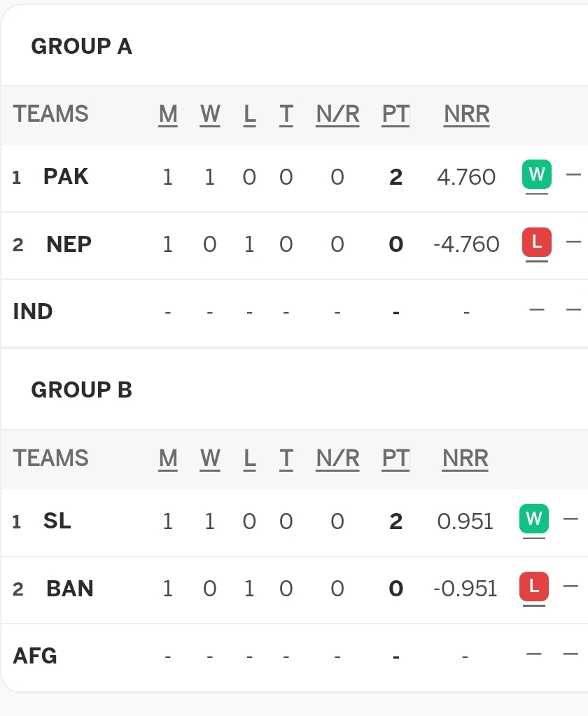Click NRR column header in Group A
This screenshot has width=588, height=716.
point(467,114)
